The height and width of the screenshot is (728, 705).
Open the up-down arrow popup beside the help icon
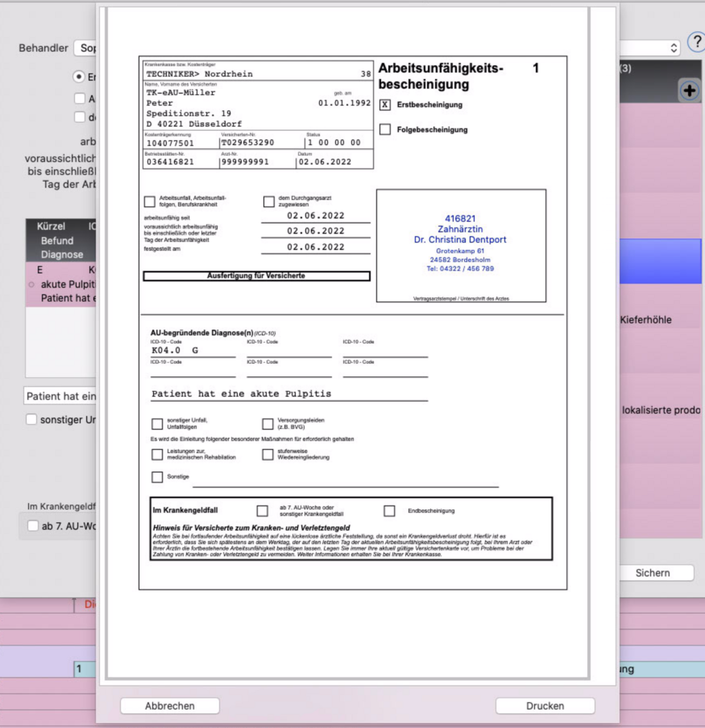(674, 48)
